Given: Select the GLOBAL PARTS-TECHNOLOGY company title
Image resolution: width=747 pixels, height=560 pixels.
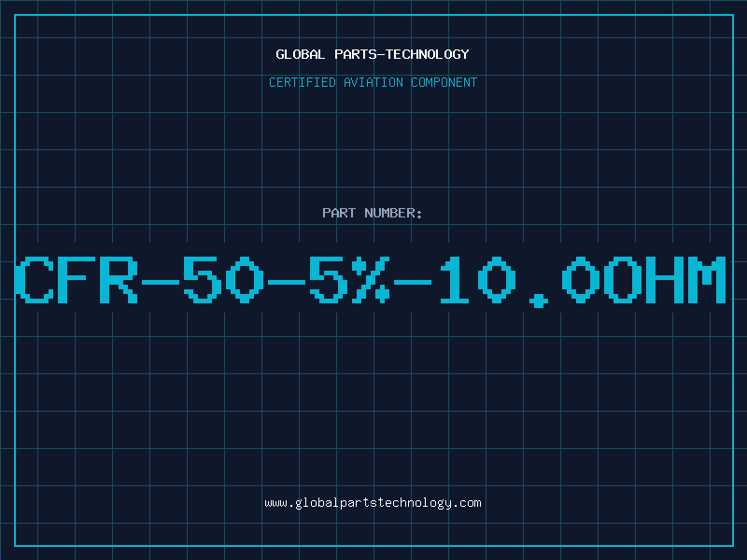Looking at the screenshot, I should point(373,54).
